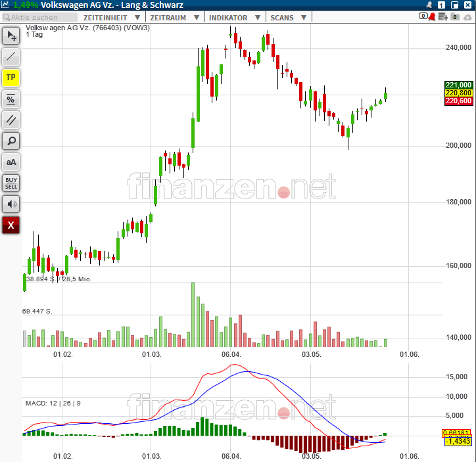The image size is (476, 462).
Task: Click the 15,000 MACD axis label
Action: [456, 377]
